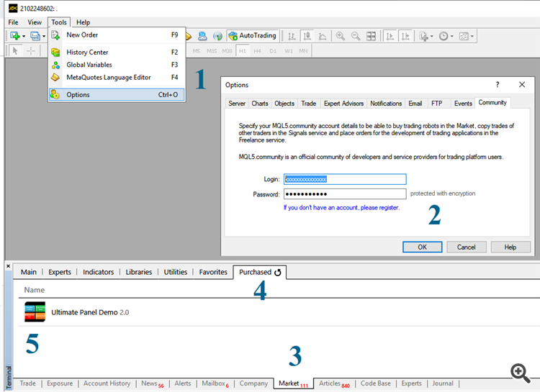Choose Global Variables menu entry
The height and width of the screenshot is (392, 540).
click(x=117, y=65)
